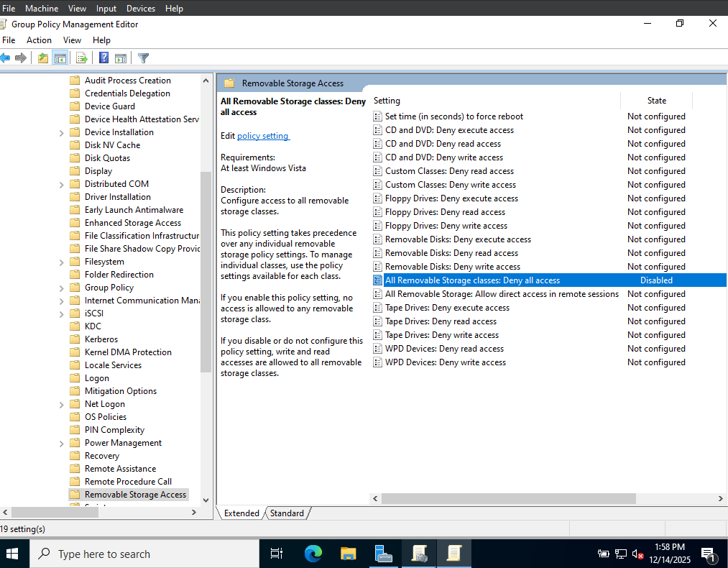The height and width of the screenshot is (568, 728).
Task: Open File Explorer from the taskbar
Action: [349, 554]
